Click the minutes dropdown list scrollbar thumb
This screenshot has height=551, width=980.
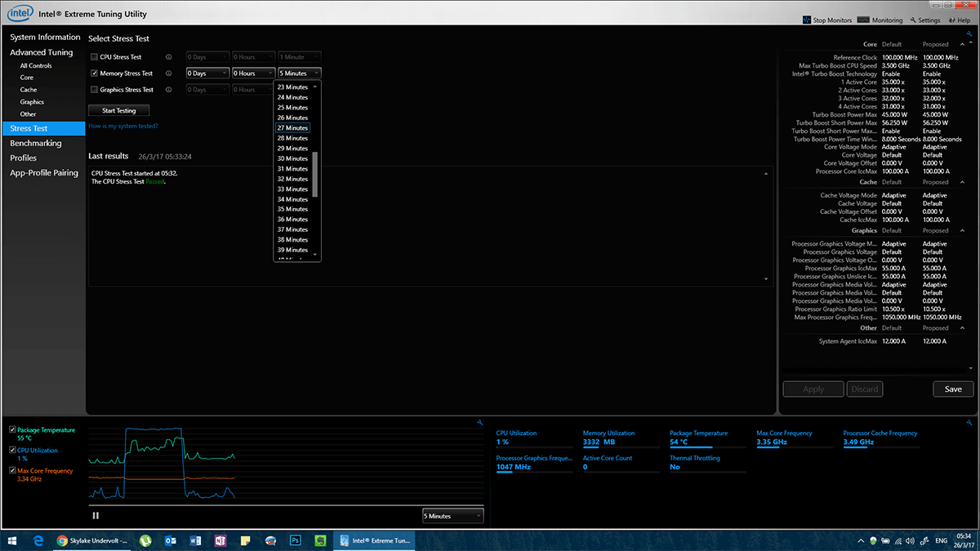click(x=315, y=175)
